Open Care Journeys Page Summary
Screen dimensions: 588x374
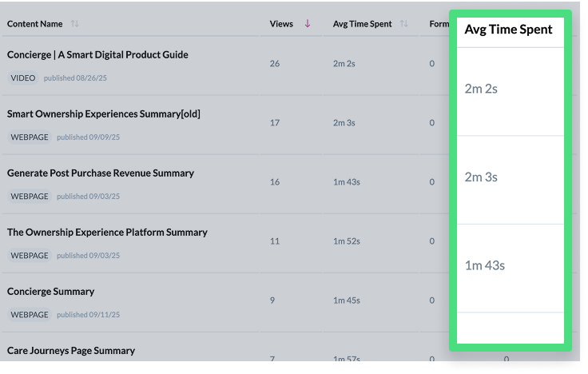[x=70, y=350]
